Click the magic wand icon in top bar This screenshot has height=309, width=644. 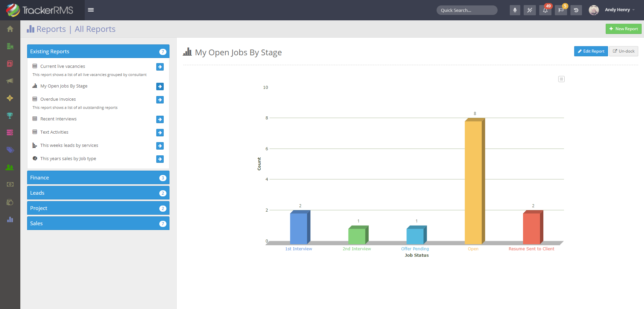click(530, 10)
